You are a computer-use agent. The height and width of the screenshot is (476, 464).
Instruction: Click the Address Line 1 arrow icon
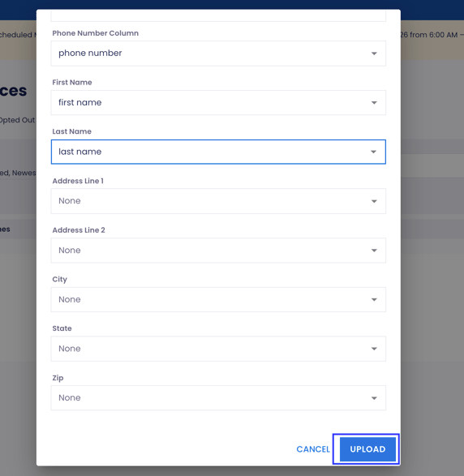coord(374,201)
